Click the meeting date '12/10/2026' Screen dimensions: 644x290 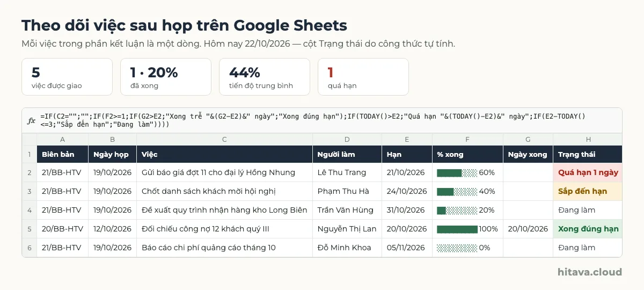tap(113, 229)
